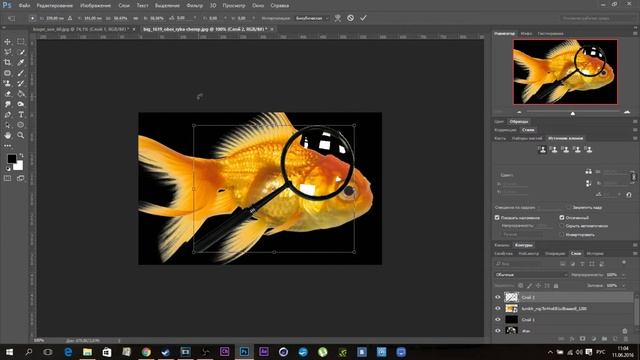640x360 pixels.
Task: Click foreground black color swatch
Action: tap(12, 158)
